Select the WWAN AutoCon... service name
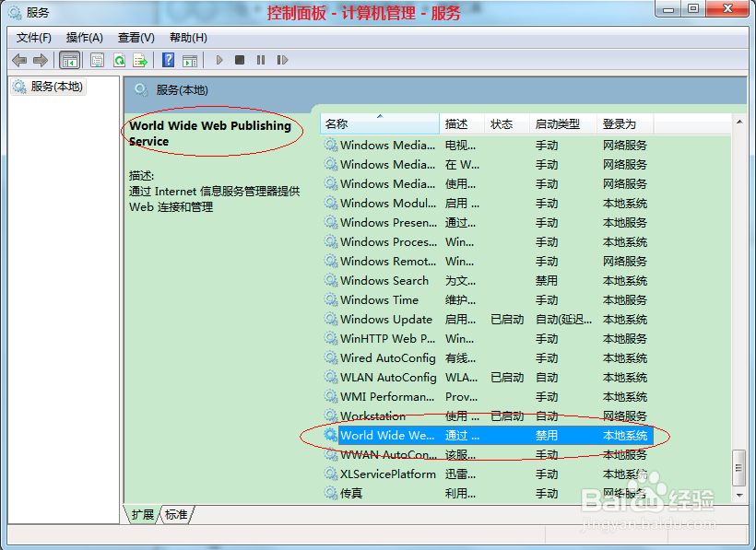Screen dimensions: 756x550 point(389,454)
